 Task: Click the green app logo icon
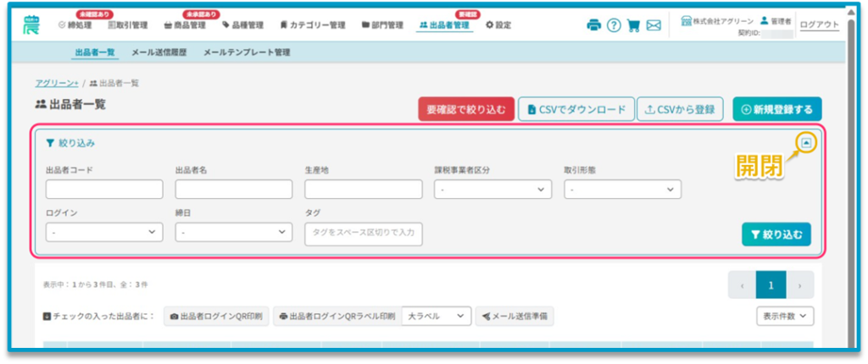coord(31,25)
